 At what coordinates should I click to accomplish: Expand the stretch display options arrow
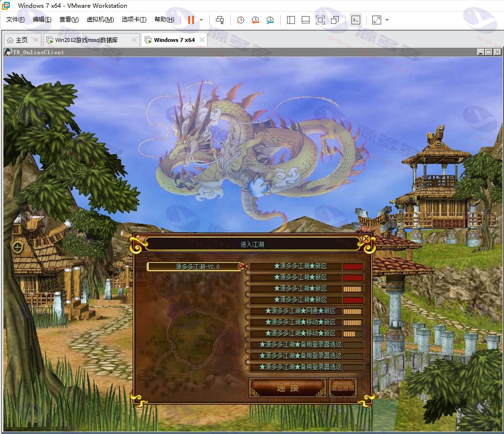[x=387, y=20]
